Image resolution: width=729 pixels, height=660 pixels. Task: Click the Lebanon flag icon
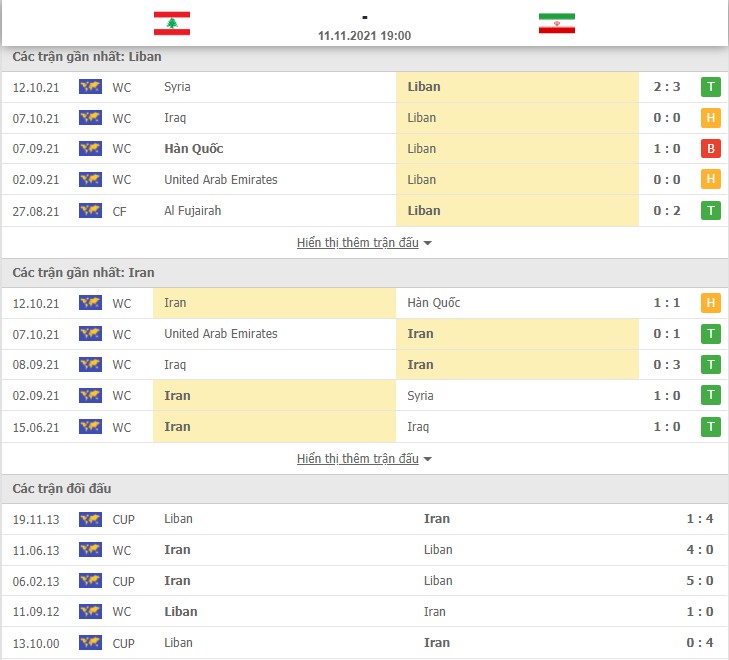pyautogui.click(x=172, y=24)
